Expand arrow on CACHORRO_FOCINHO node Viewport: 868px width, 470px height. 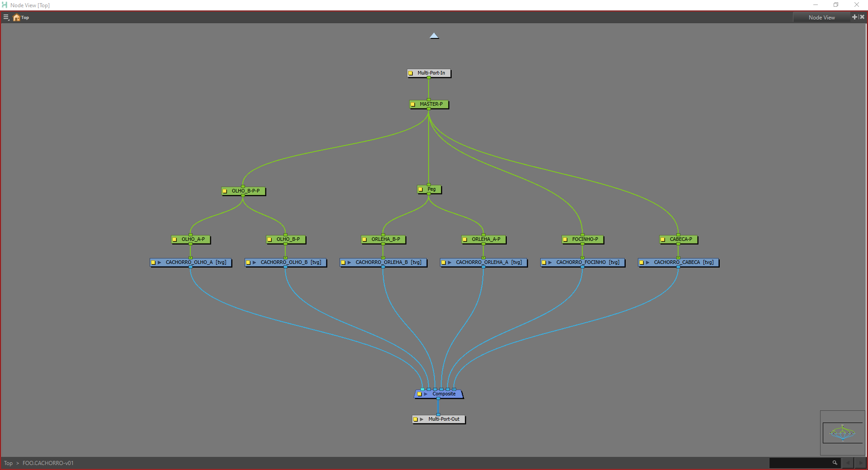550,263
